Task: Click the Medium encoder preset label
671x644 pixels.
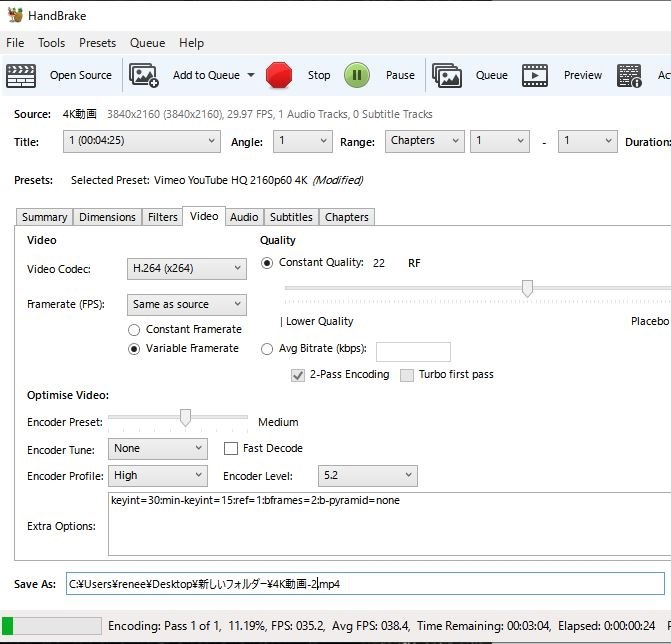Action: [278, 422]
